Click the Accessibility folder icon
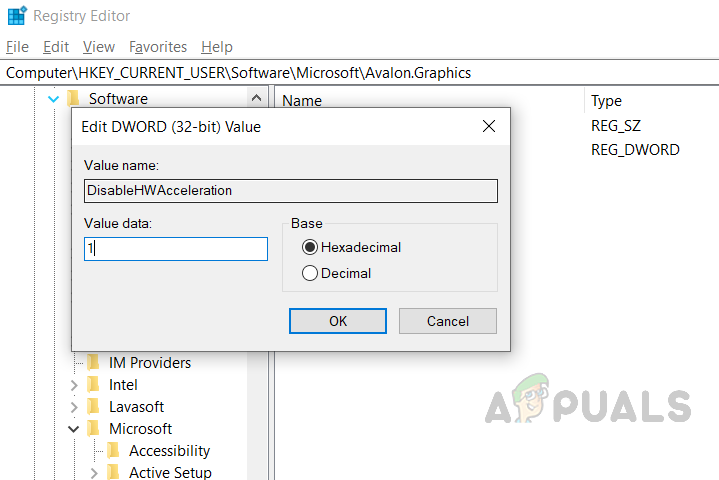 (x=114, y=450)
